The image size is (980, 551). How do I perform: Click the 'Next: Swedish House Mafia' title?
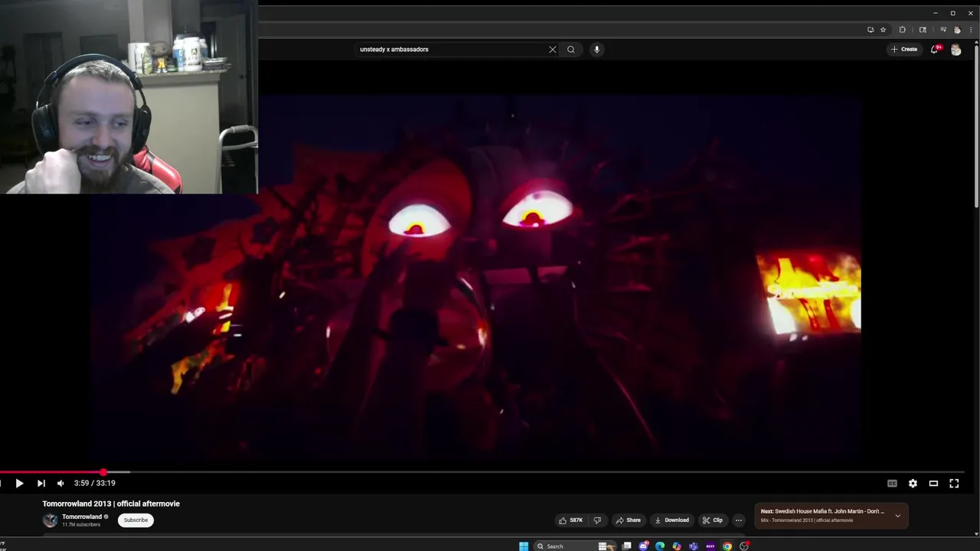pyautogui.click(x=822, y=511)
